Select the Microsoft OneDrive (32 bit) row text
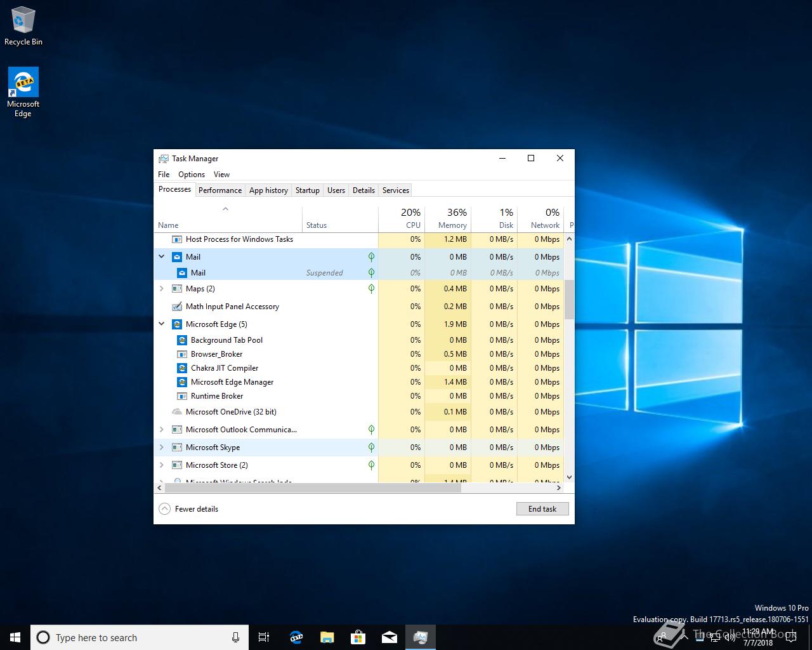The height and width of the screenshot is (650, 812). [231, 412]
